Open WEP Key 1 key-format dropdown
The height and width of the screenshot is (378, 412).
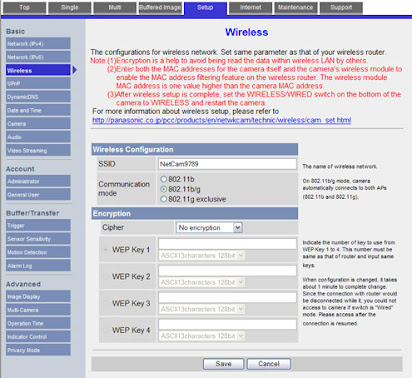(202, 256)
